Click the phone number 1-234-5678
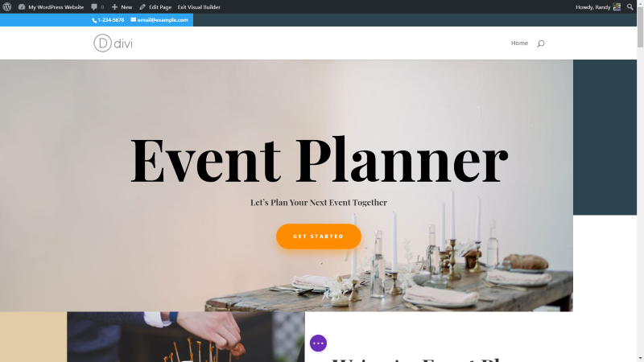Image resolution: width=644 pixels, height=362 pixels. (x=111, y=19)
